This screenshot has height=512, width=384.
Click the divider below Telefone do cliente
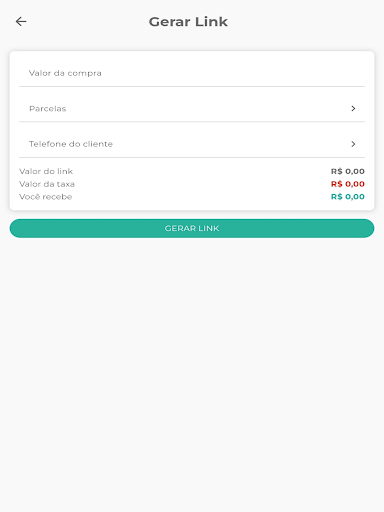(x=192, y=157)
